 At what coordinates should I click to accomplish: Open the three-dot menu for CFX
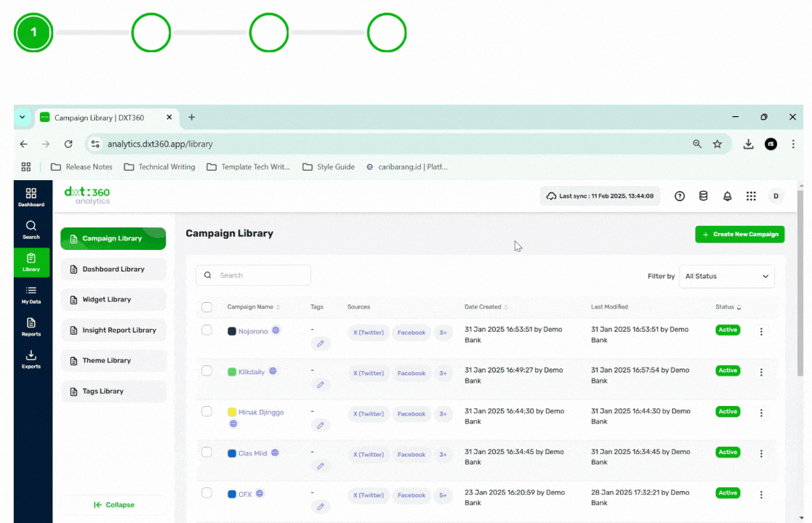point(760,495)
